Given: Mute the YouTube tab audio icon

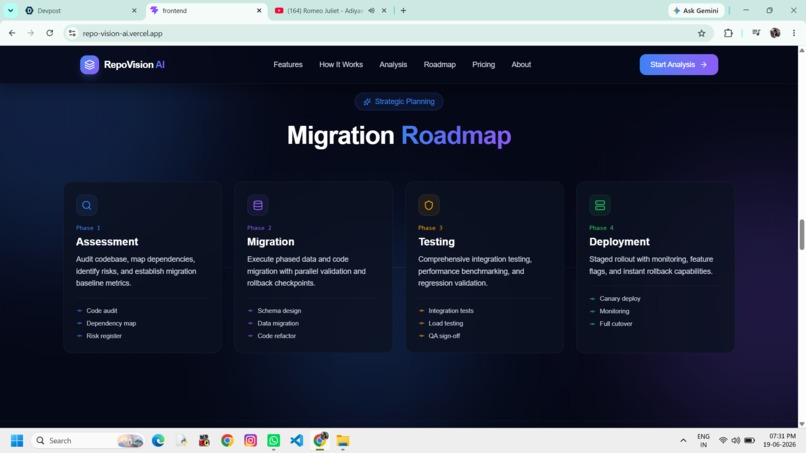Looking at the screenshot, I should pyautogui.click(x=371, y=11).
